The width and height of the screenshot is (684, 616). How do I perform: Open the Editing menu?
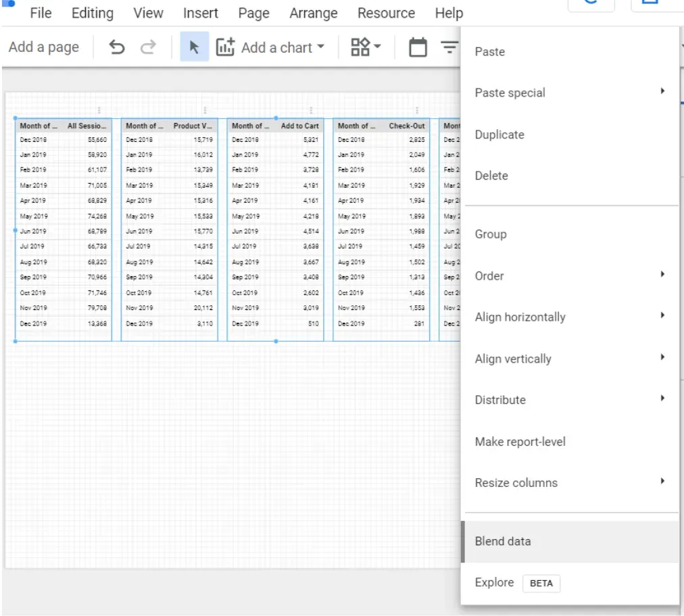(x=93, y=13)
